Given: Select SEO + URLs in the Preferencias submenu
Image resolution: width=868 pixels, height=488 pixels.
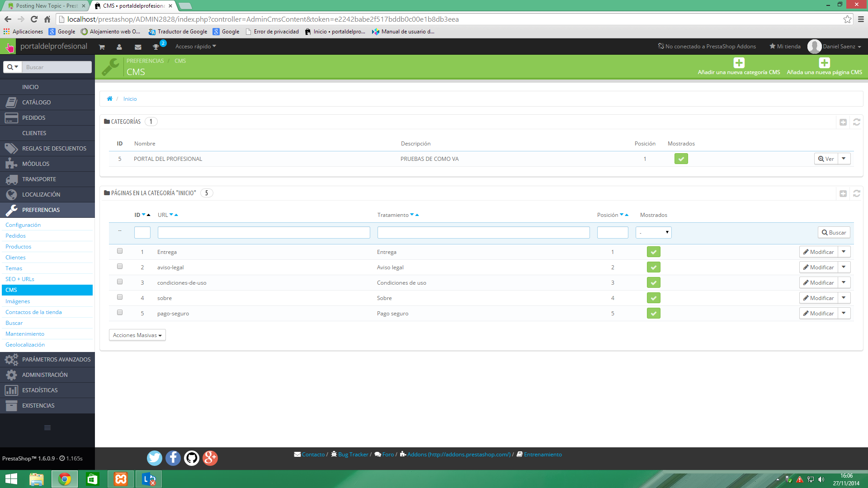Looking at the screenshot, I should coord(20,279).
